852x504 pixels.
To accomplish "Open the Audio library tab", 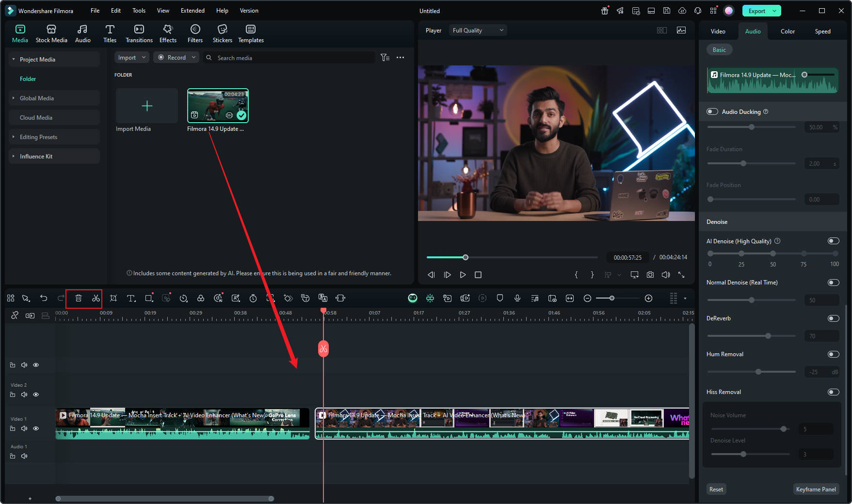I will [83, 34].
